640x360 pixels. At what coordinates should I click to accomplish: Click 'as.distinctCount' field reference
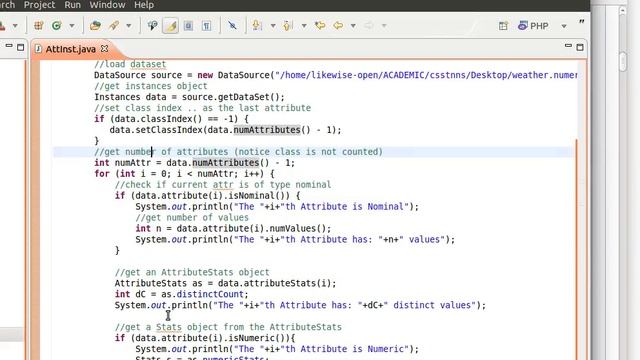coord(202,294)
